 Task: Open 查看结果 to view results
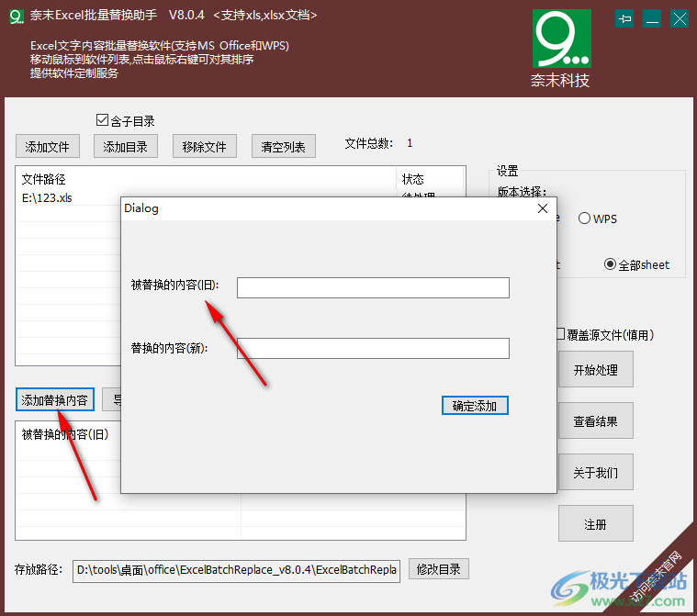click(x=595, y=420)
